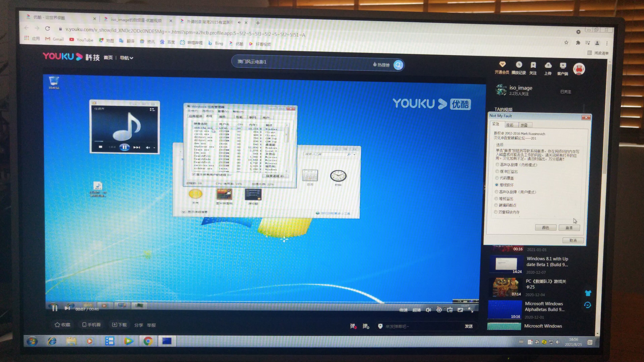Image resolution: width=644 pixels, height=362 pixels.
Task: Select 缓冲区溢出 radio option
Action: click(x=506, y=171)
